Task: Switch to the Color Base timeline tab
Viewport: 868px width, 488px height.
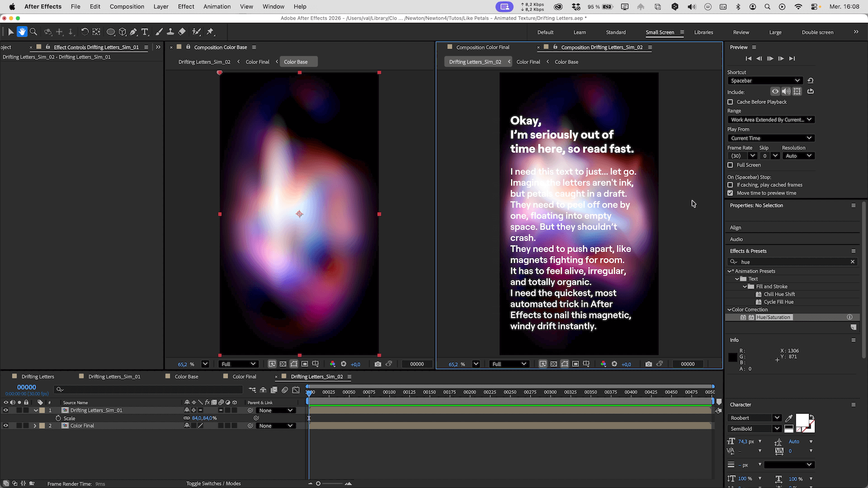Action: 186,377
